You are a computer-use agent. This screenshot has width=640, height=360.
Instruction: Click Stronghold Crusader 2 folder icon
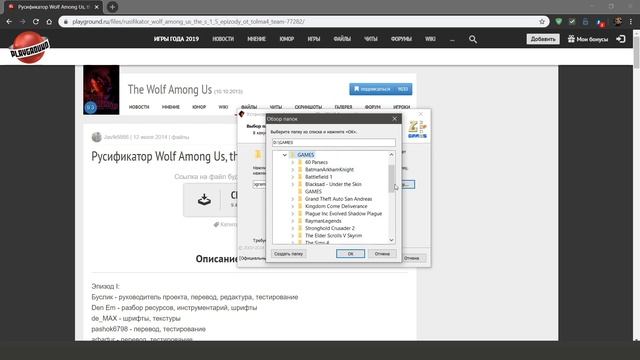[x=300, y=229]
